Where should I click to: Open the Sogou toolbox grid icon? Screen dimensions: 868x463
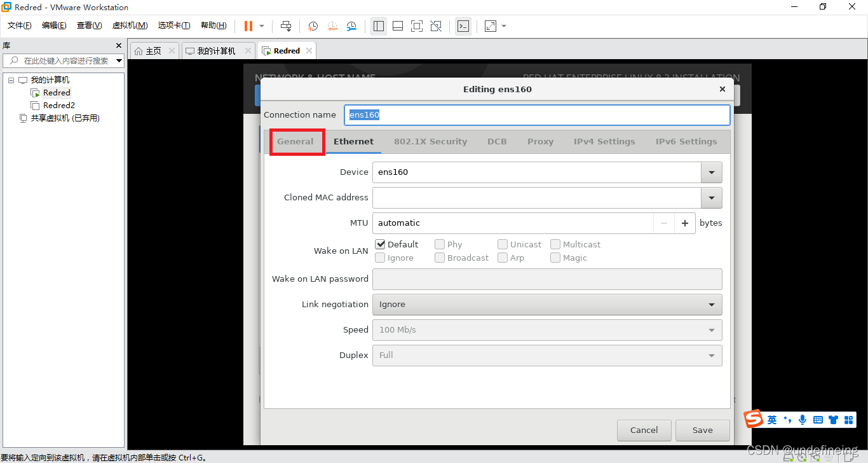click(x=848, y=420)
